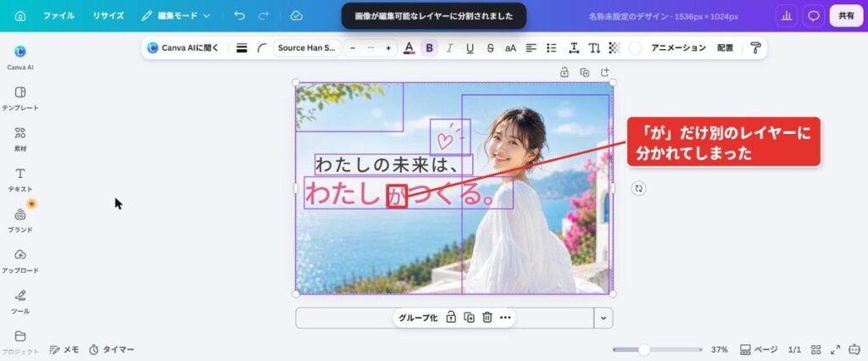This screenshot has width=868, height=361.
Task: Select heart doodle layer
Action: [450, 136]
